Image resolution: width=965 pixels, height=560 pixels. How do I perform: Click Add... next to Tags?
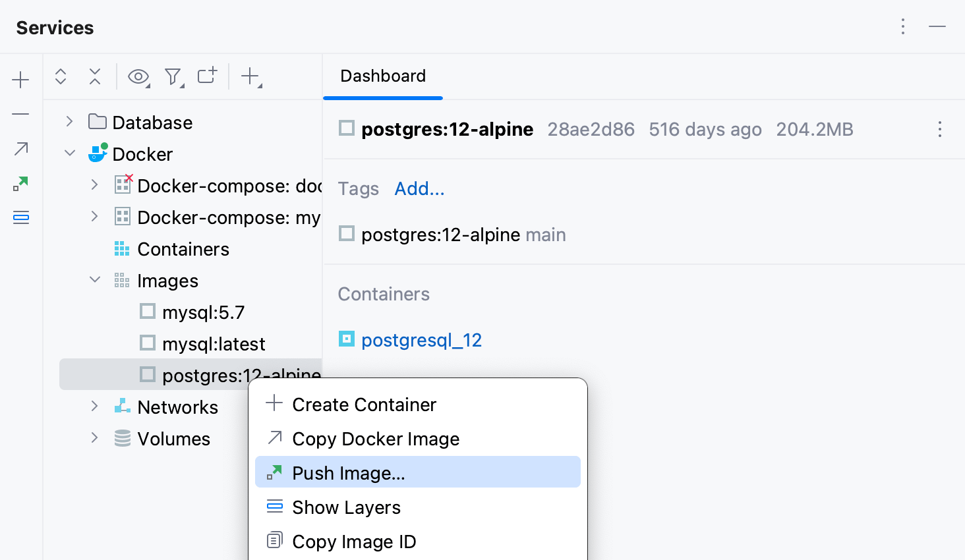click(419, 188)
